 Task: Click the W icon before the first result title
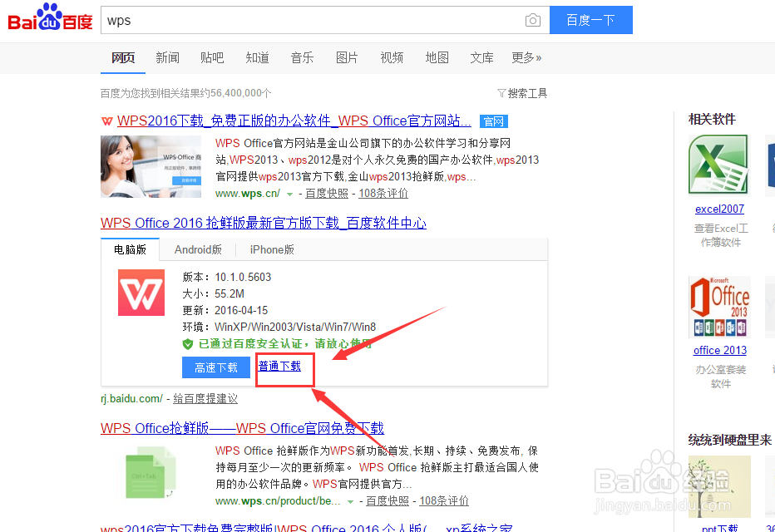107,121
